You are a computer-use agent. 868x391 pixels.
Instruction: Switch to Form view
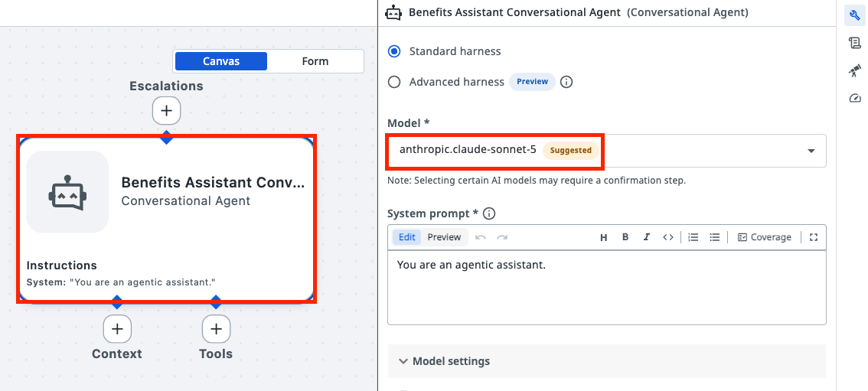point(315,61)
